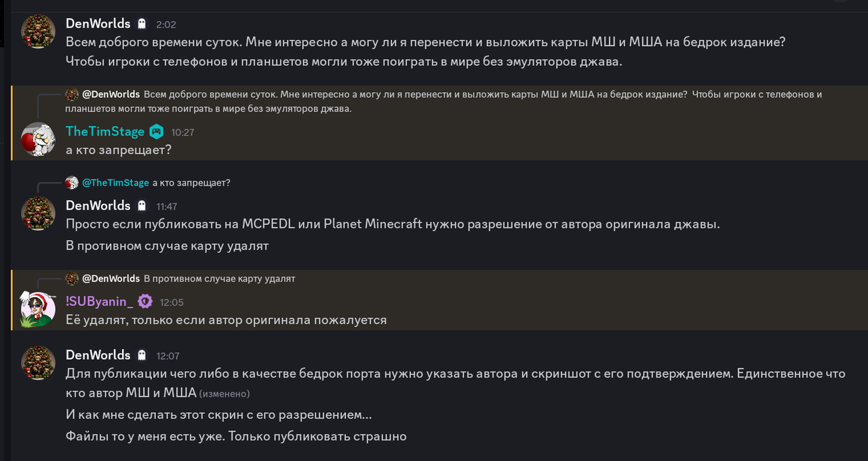Jump to quoted message "а кто запрещает?"

point(191,183)
